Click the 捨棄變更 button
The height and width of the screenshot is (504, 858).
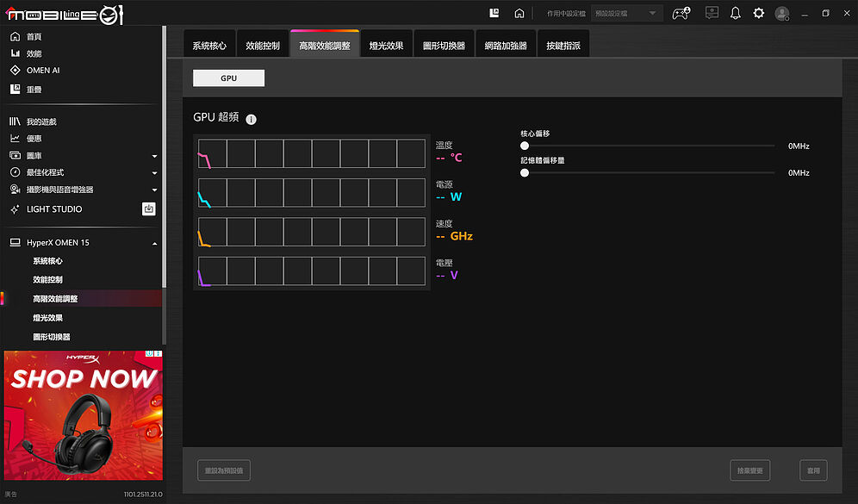pos(750,470)
